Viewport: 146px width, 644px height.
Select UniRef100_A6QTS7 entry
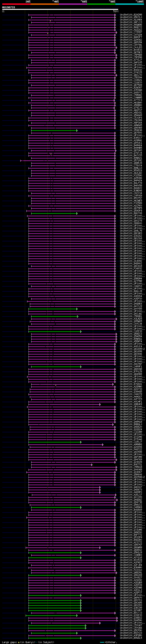coord(131,110)
